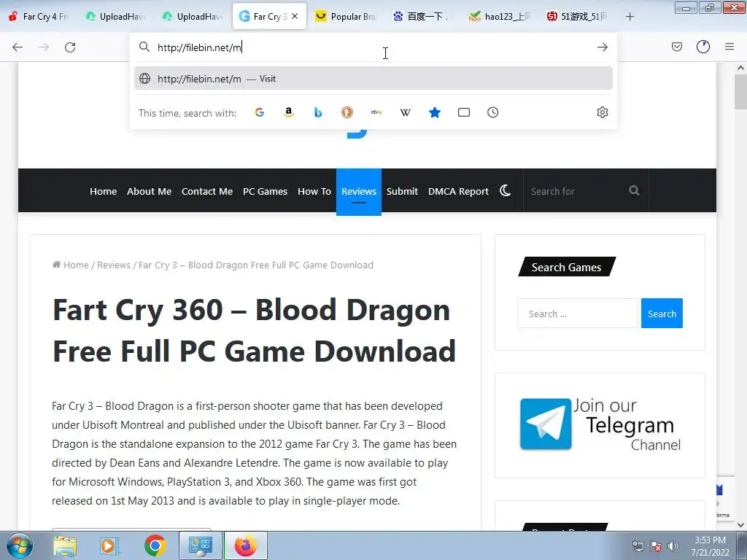Switch to the first UploadHaven tab
The height and width of the screenshot is (560, 747).
coord(116,17)
